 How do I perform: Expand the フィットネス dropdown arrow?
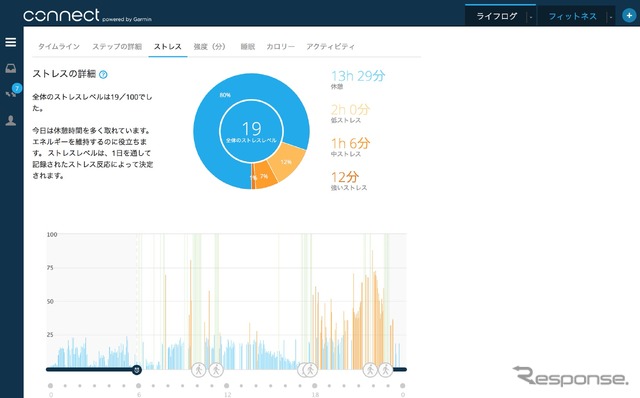(611, 17)
